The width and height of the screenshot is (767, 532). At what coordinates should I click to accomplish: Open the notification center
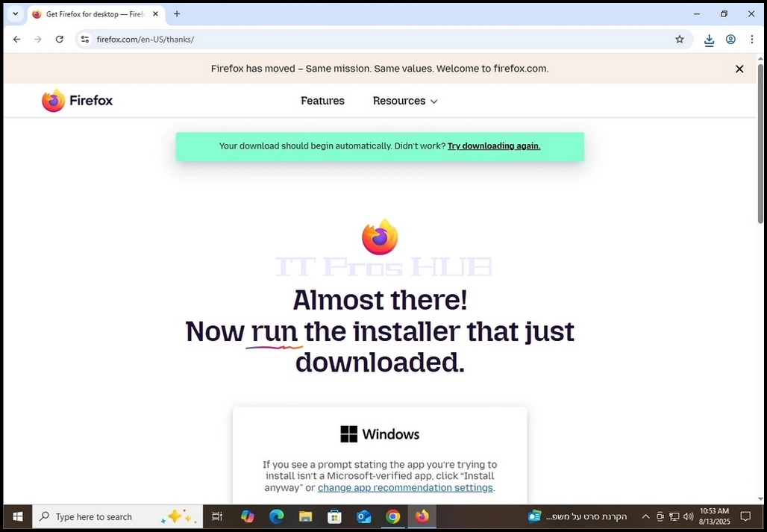pos(745,516)
